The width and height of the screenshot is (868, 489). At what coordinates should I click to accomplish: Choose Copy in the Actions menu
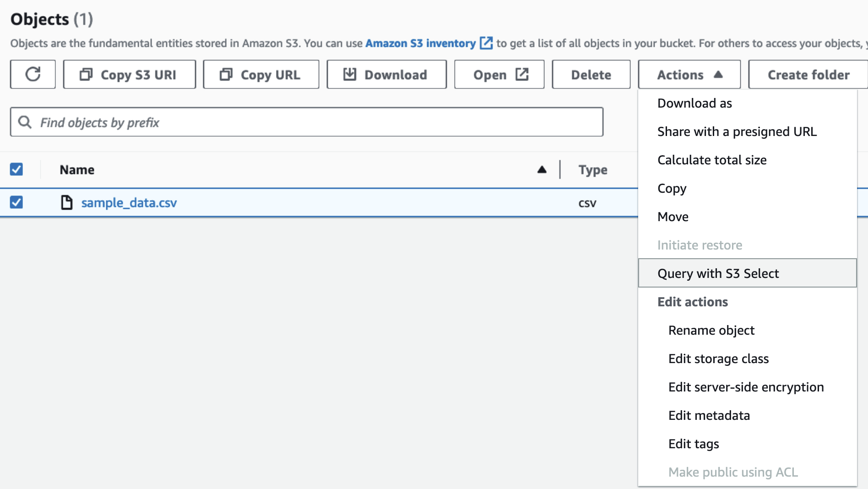point(748,188)
